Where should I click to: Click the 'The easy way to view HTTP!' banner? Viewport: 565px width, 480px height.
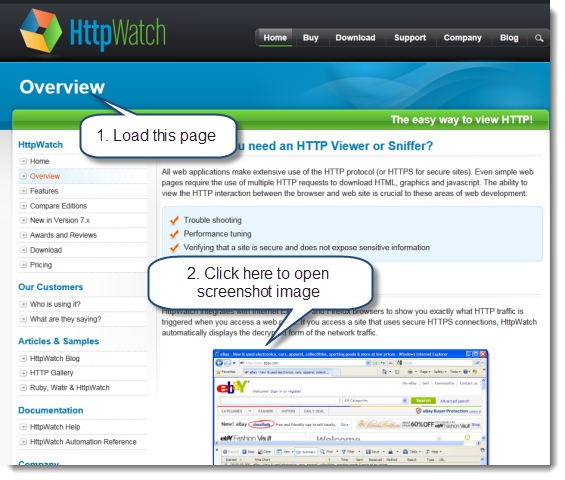462,120
